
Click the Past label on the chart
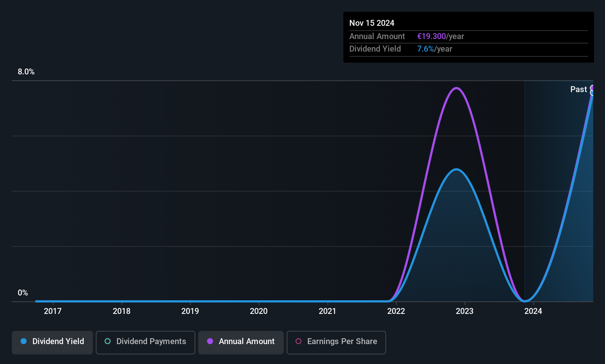[578, 90]
